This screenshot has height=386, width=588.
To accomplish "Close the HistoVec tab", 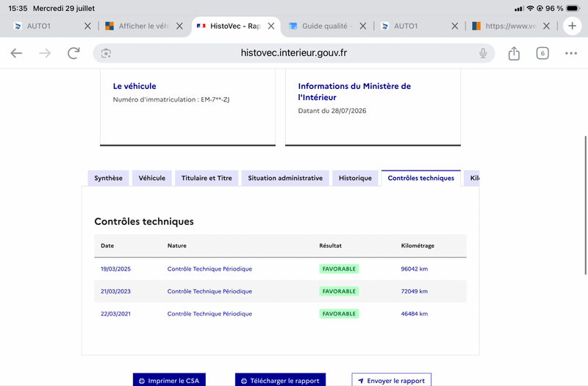I will (271, 26).
